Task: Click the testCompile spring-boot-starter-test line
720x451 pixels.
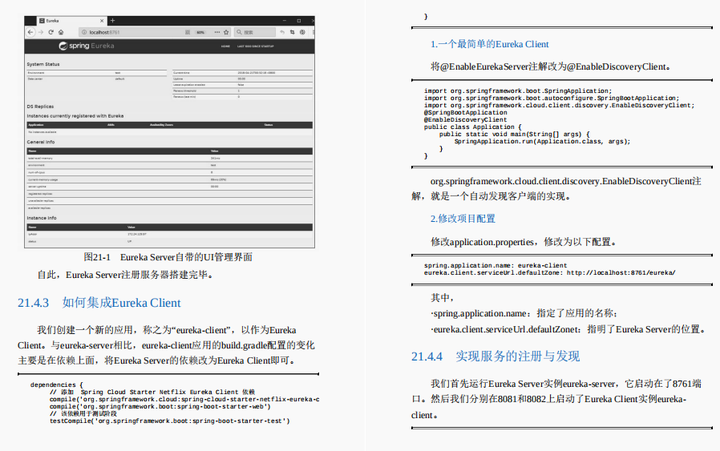Action: [170, 421]
